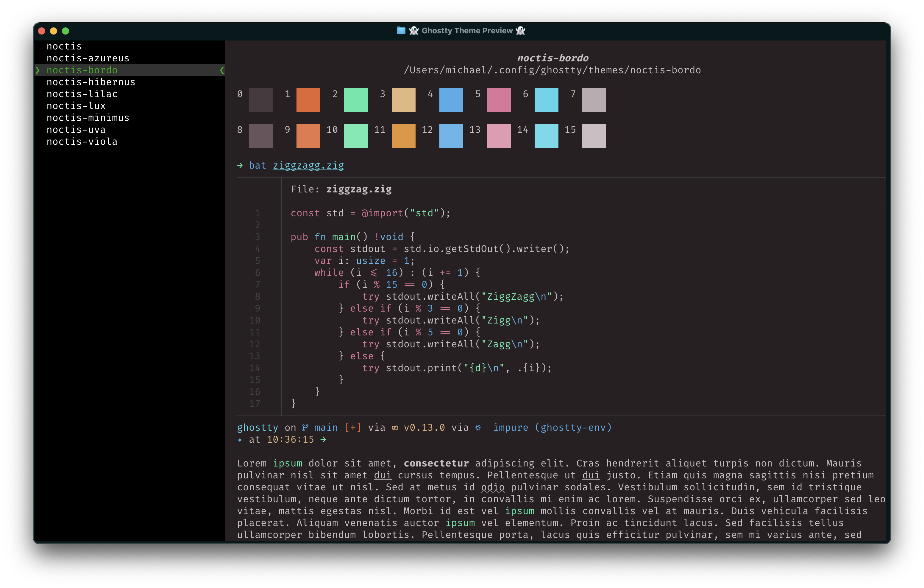
Task: Click the git branch icon before main
Action: click(x=305, y=427)
